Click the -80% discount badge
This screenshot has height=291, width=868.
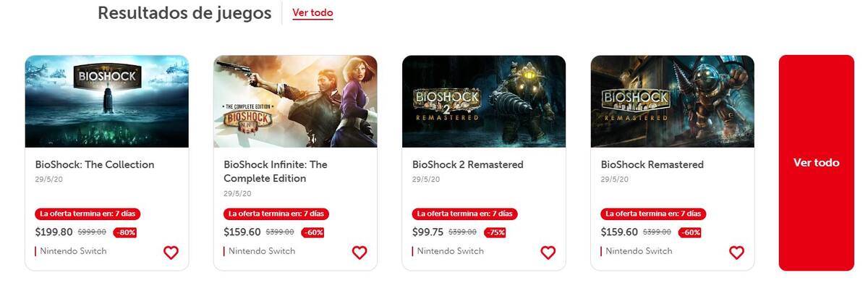(124, 232)
